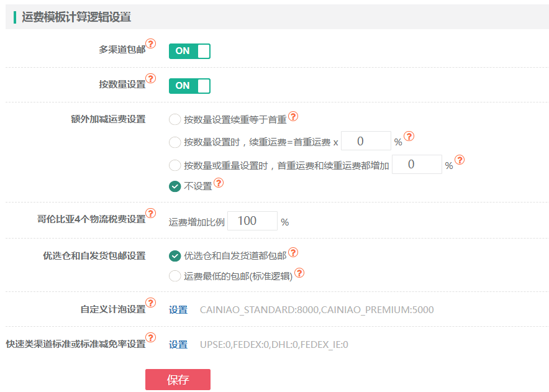Open help icon after 运费最低的包邮(标准逻辑)
The image size is (549, 392).
click(299, 273)
